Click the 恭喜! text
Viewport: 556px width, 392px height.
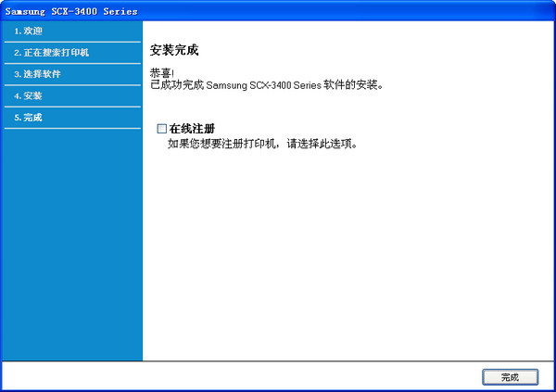click(x=161, y=73)
